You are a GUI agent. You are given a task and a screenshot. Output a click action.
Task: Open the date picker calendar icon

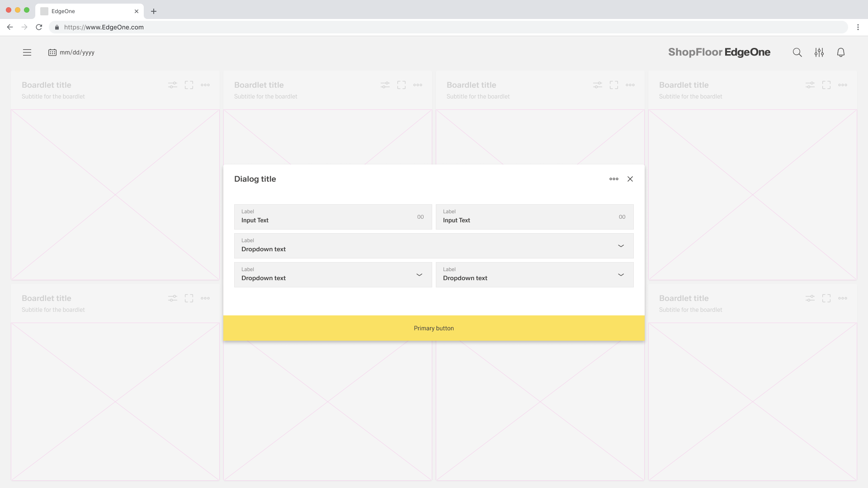click(52, 52)
